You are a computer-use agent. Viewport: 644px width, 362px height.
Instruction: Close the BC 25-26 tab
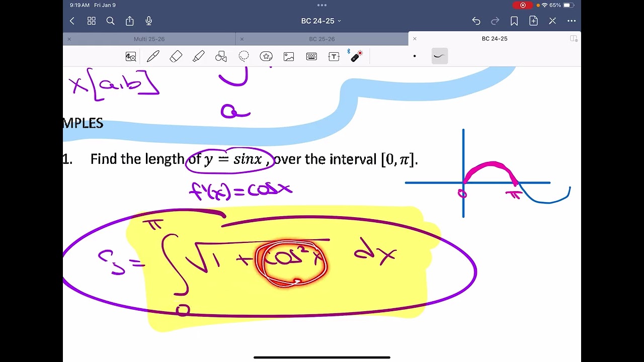click(242, 39)
